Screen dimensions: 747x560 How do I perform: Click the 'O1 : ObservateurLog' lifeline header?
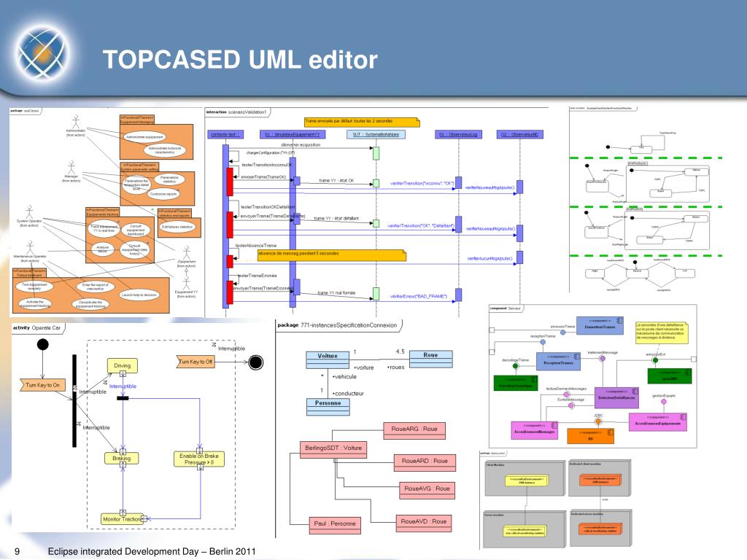tap(459, 135)
